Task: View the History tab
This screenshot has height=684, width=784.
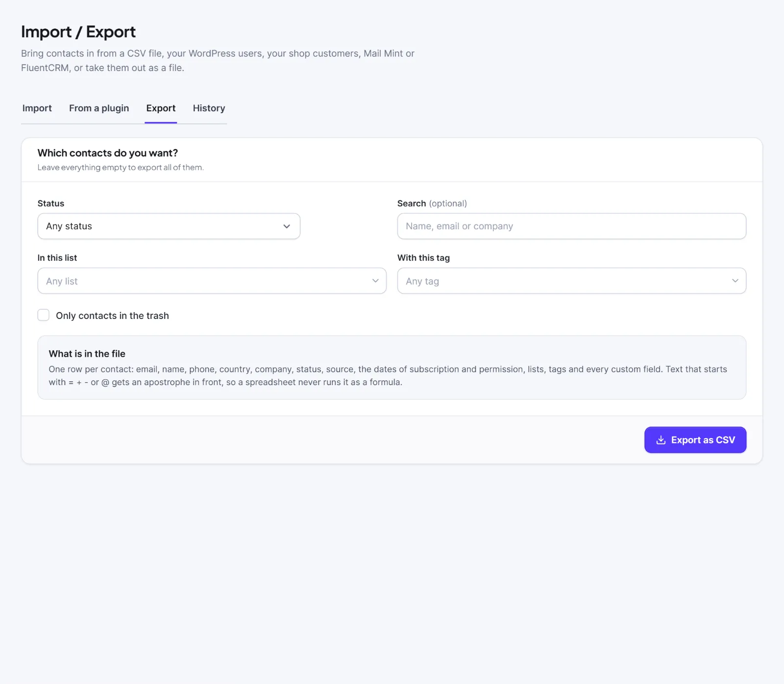Action: pyautogui.click(x=209, y=108)
